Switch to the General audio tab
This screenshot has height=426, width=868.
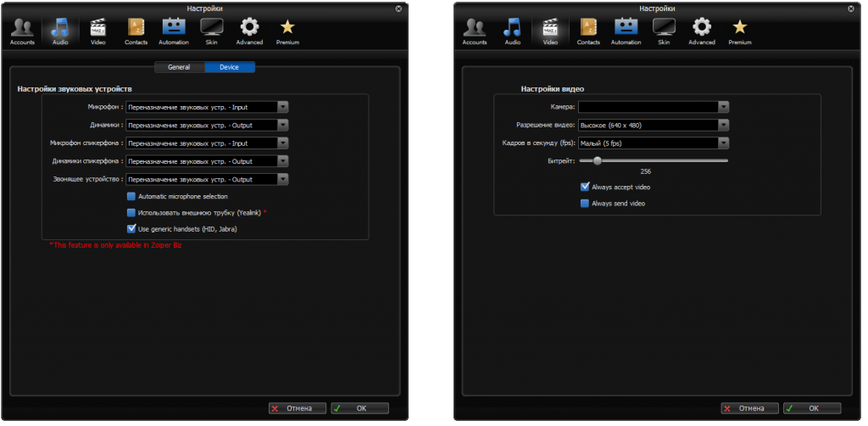click(x=179, y=67)
